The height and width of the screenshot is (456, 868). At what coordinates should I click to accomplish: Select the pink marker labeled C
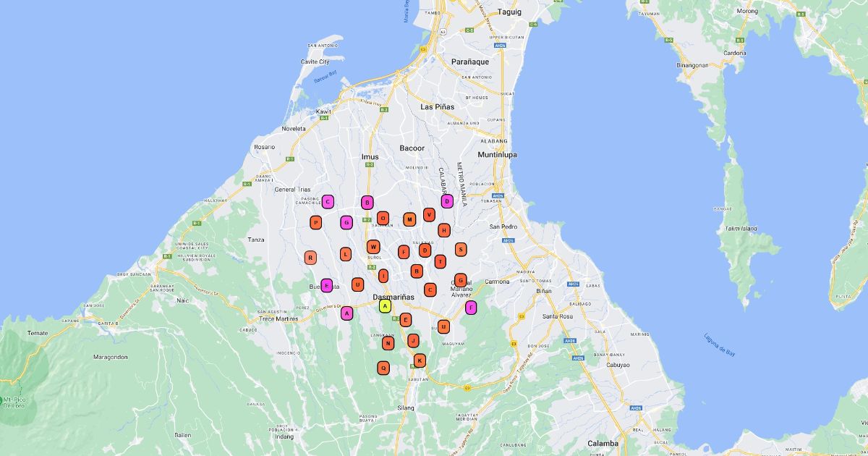click(x=328, y=202)
